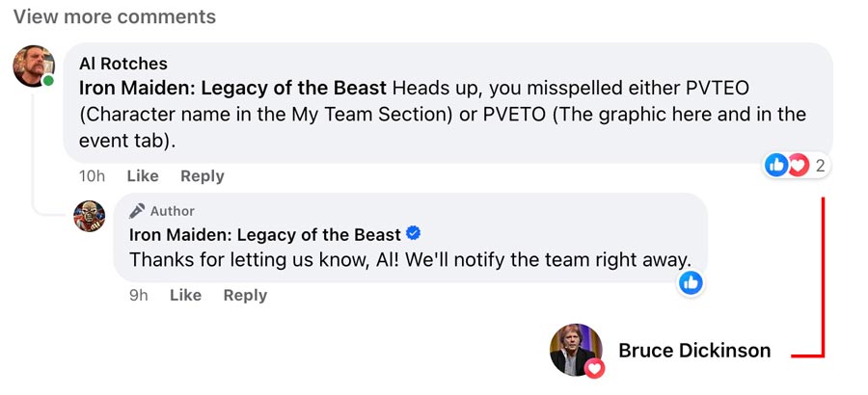Open the tagged Iron Maiden: Legacy of the Beast mention
The width and height of the screenshot is (868, 395).
[232, 89]
